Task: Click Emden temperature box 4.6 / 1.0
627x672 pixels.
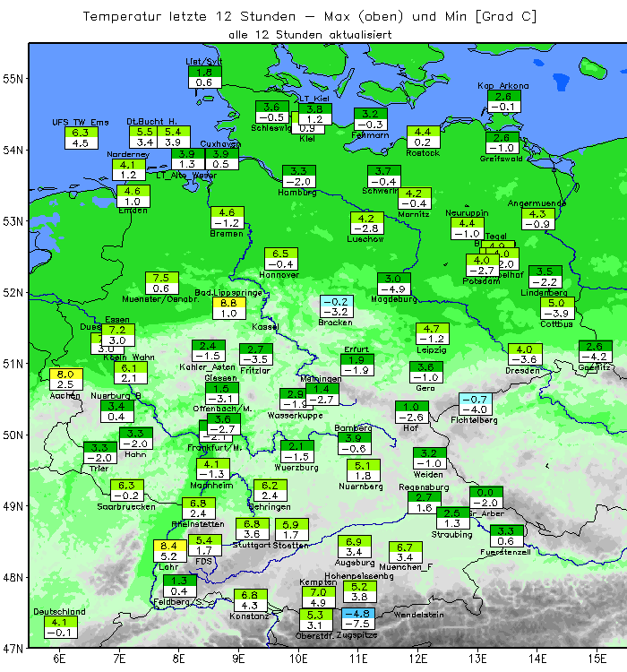Action: pos(133,196)
